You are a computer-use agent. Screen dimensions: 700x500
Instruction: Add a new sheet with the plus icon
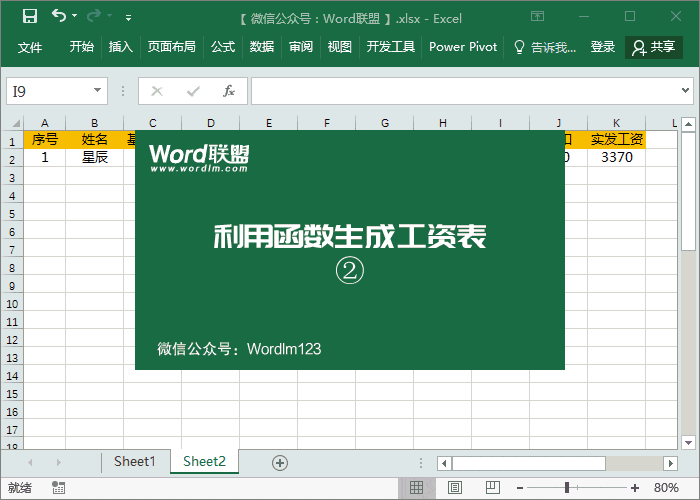tap(280, 462)
